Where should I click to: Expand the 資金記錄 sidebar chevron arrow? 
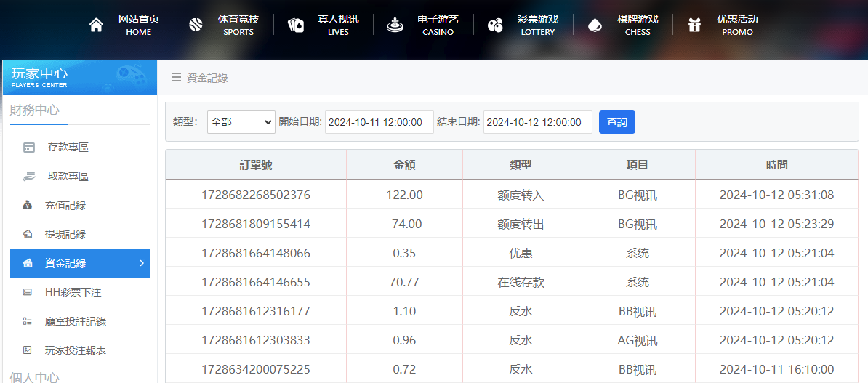[x=141, y=263]
